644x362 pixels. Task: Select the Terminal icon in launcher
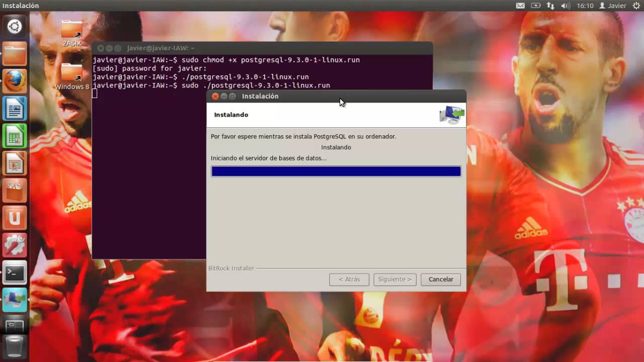click(x=15, y=273)
